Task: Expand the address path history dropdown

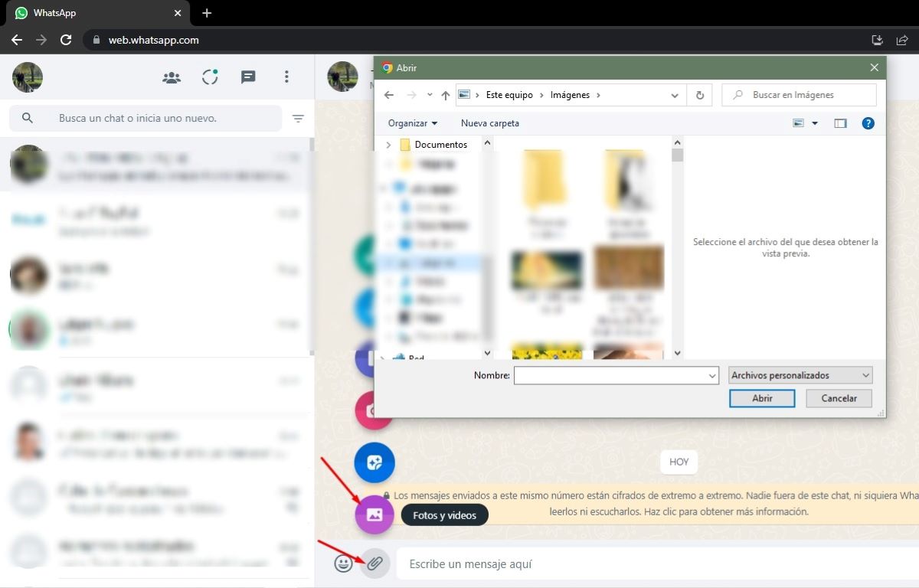Action: coord(675,95)
